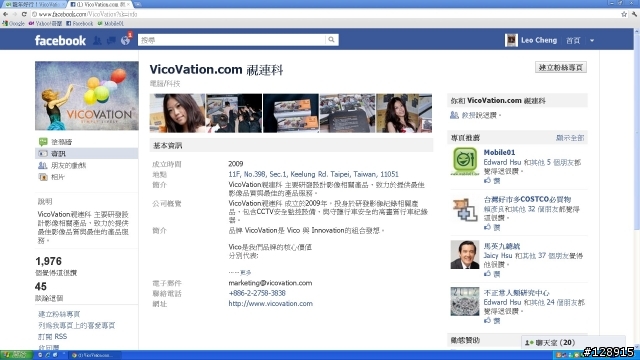This screenshot has width=640, height=360.
Task: Click add to my page's favorites link
Action: (77, 325)
